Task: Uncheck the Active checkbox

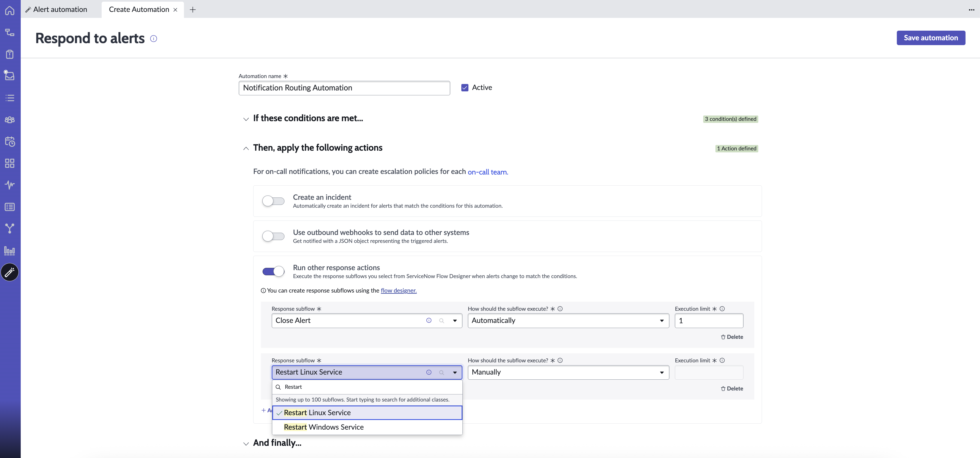Action: pos(464,87)
